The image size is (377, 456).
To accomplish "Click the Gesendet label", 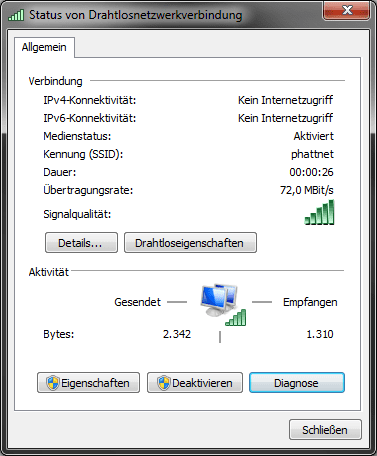I will [137, 302].
